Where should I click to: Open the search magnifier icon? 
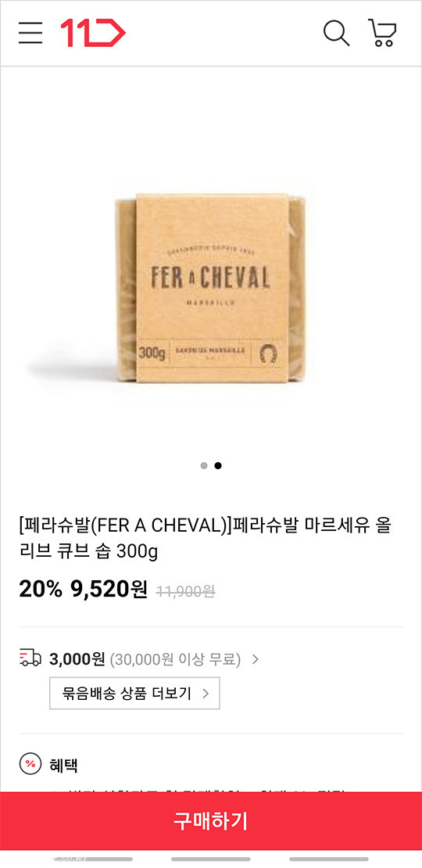[336, 33]
